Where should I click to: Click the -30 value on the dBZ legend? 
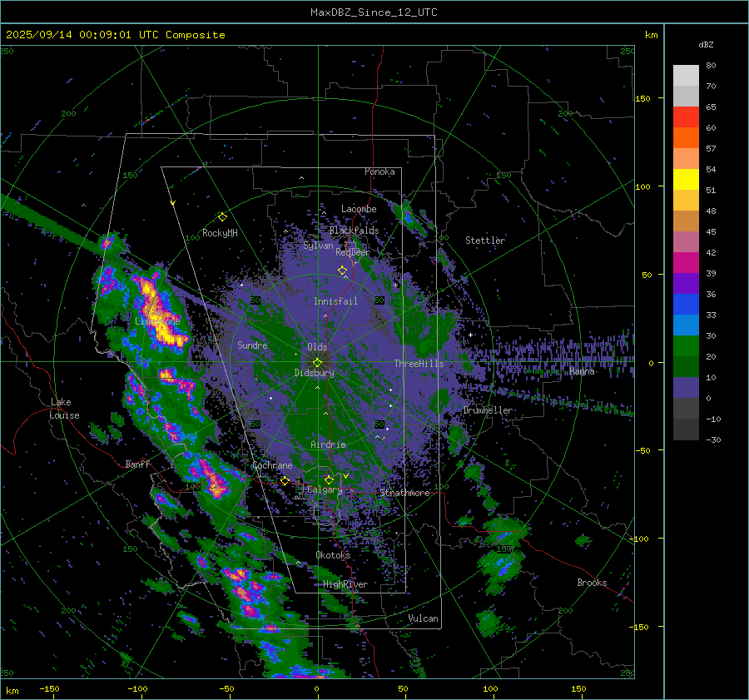[x=713, y=439]
